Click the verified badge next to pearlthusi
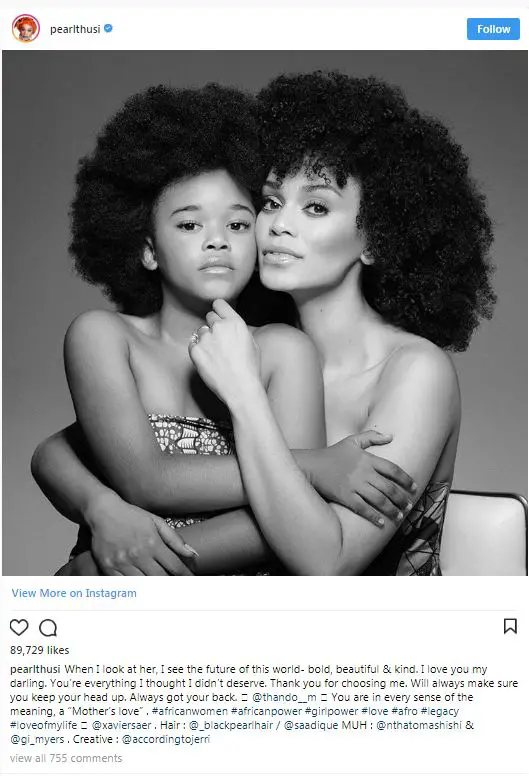529x776 pixels. (108, 29)
